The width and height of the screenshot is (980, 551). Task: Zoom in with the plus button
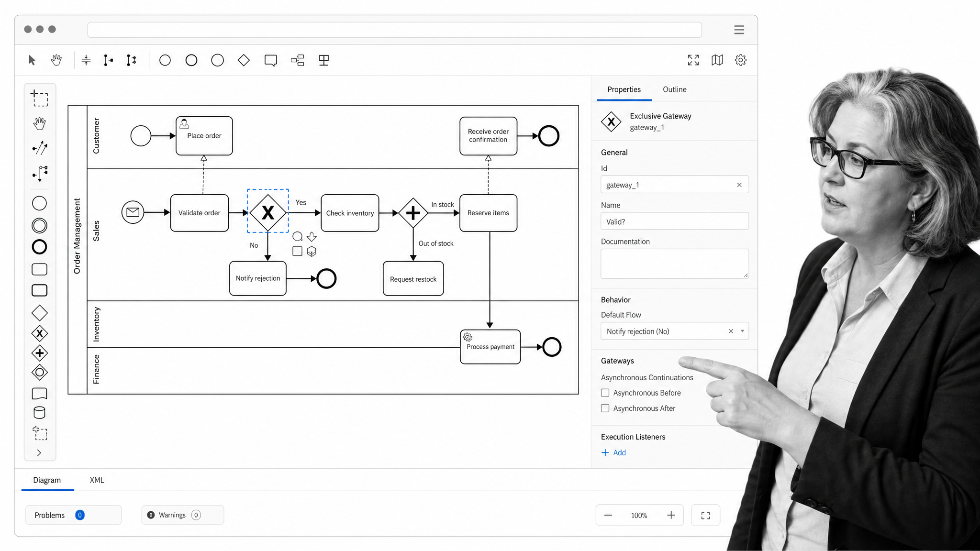tap(671, 515)
